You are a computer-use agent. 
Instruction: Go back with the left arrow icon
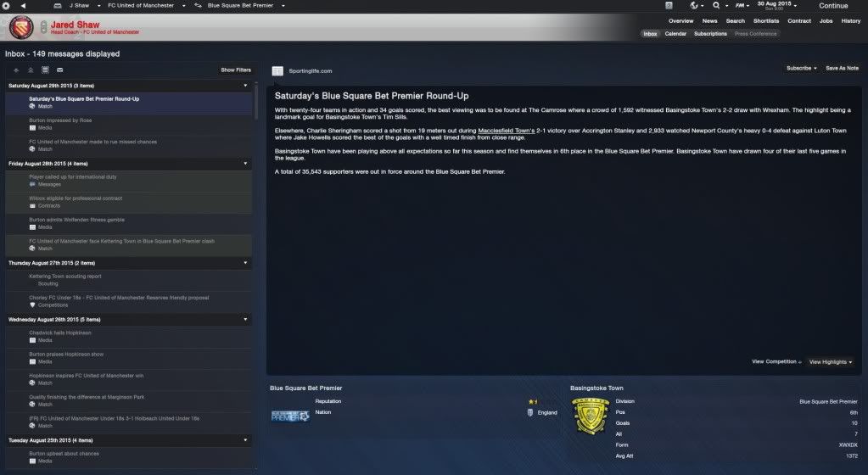(x=23, y=6)
